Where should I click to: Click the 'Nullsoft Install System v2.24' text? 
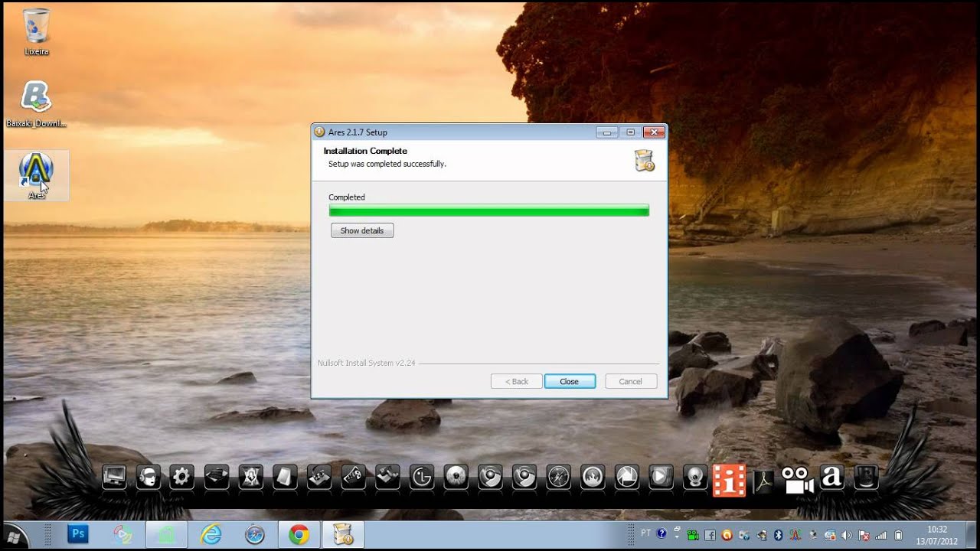pyautogui.click(x=366, y=363)
